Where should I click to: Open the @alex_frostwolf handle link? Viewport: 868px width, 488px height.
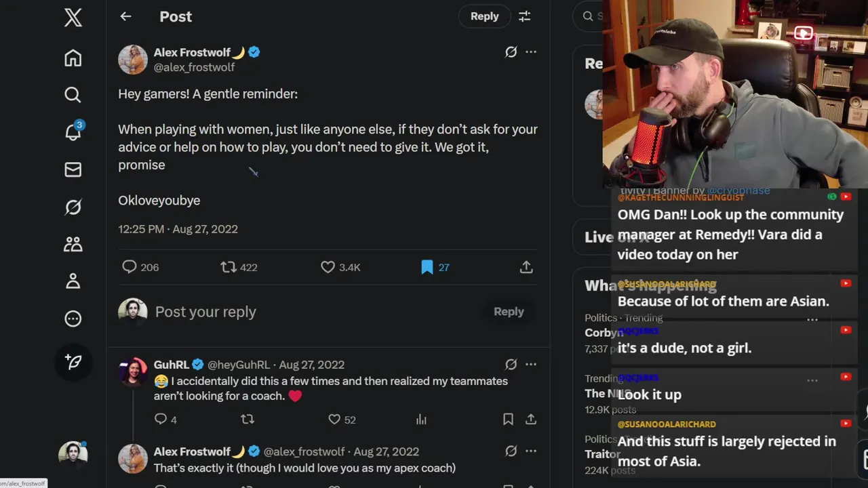194,67
